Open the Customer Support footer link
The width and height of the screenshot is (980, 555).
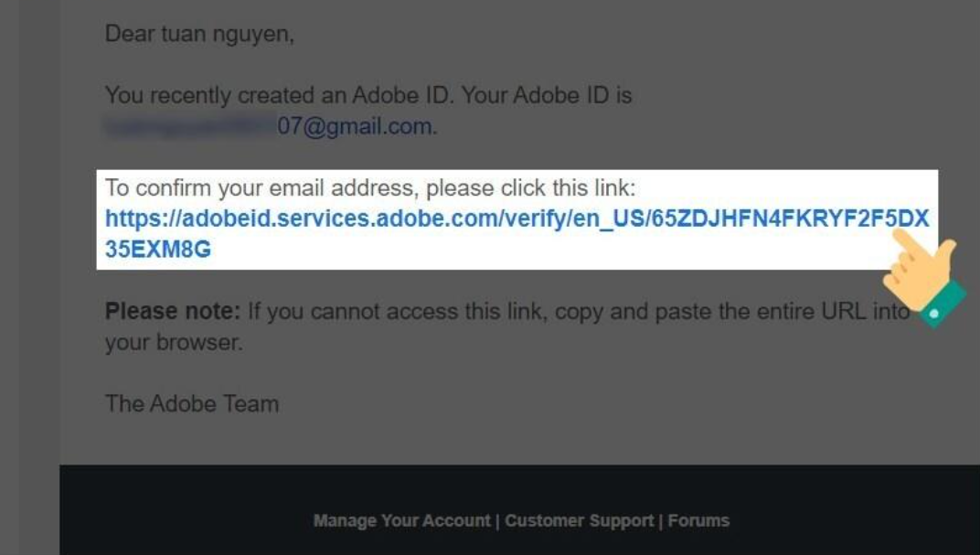580,520
